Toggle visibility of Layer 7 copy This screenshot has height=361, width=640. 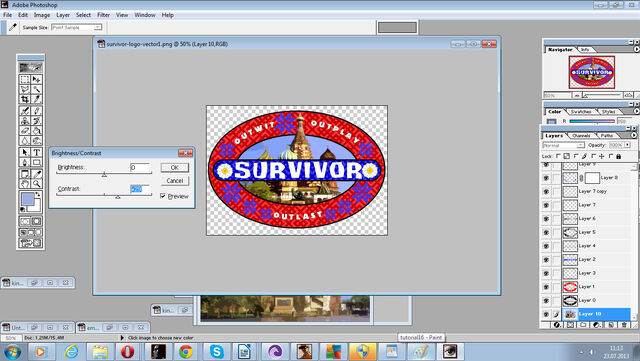[546, 192]
